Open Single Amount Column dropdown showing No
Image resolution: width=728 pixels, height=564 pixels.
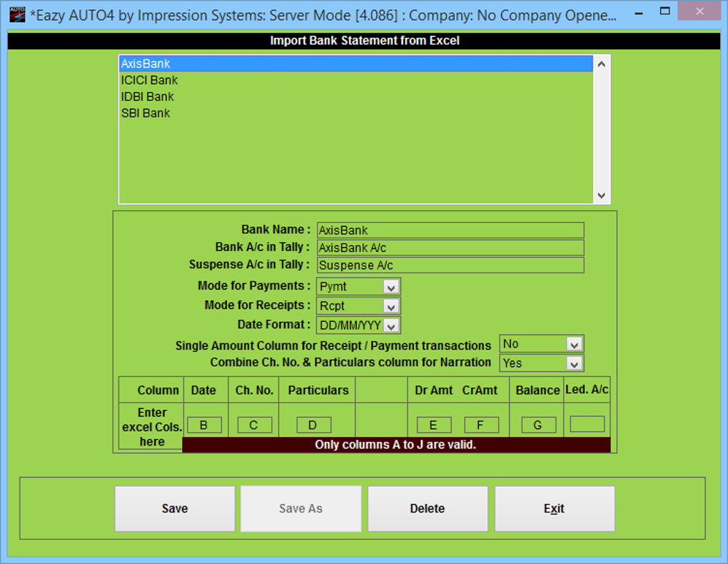coord(574,344)
